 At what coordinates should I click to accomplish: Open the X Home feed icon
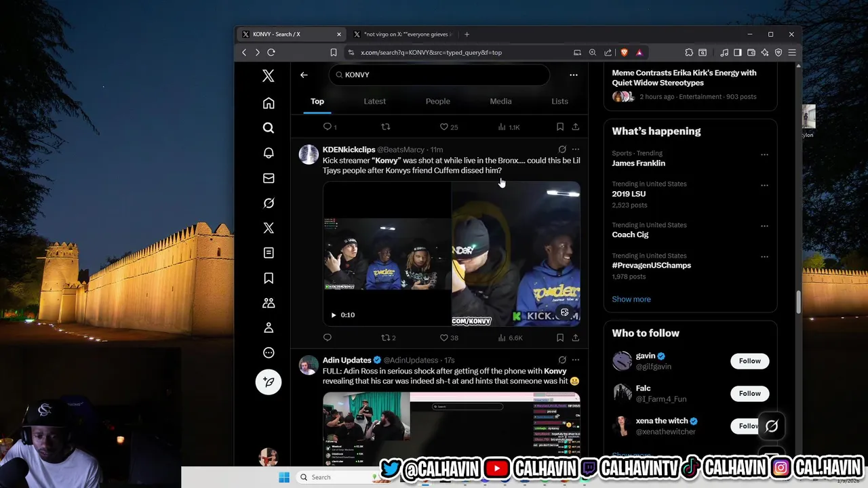[x=269, y=103]
